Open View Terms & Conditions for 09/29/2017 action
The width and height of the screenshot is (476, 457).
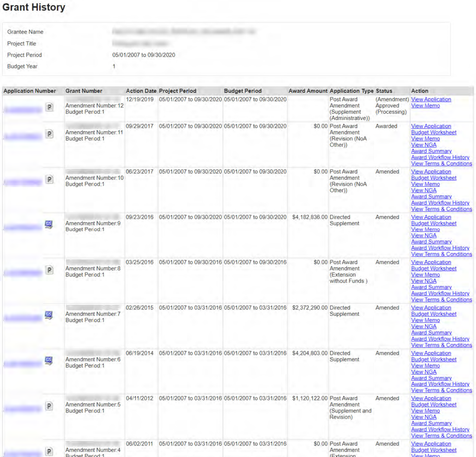(x=441, y=163)
